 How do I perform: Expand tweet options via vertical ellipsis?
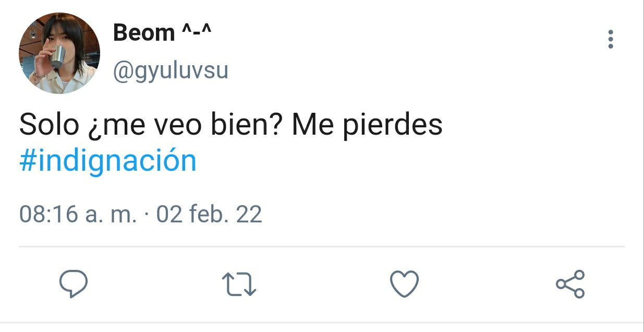(611, 39)
